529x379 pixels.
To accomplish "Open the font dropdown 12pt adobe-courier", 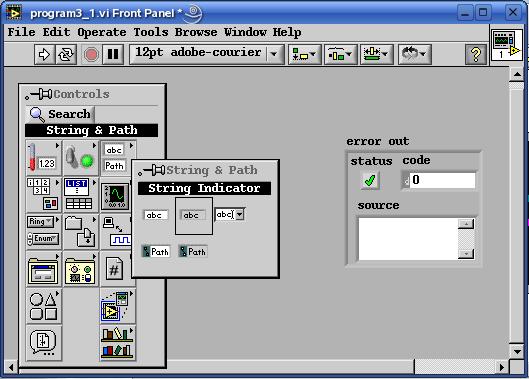I will pyautogui.click(x=207, y=54).
